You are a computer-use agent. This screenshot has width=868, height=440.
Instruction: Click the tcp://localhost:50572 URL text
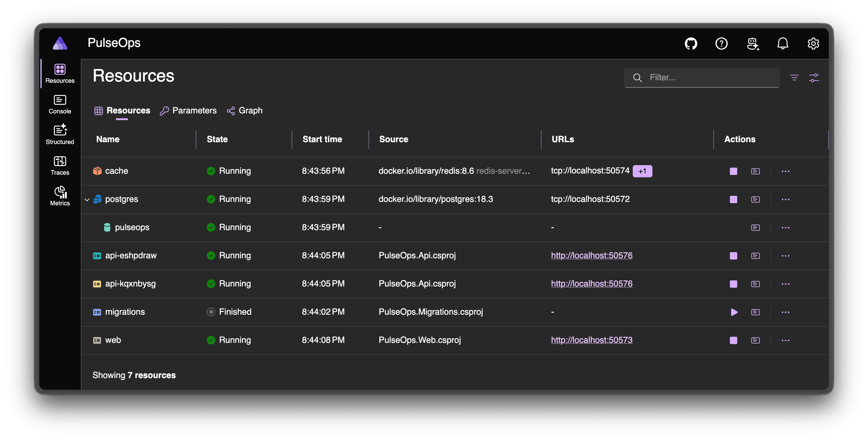coord(590,199)
